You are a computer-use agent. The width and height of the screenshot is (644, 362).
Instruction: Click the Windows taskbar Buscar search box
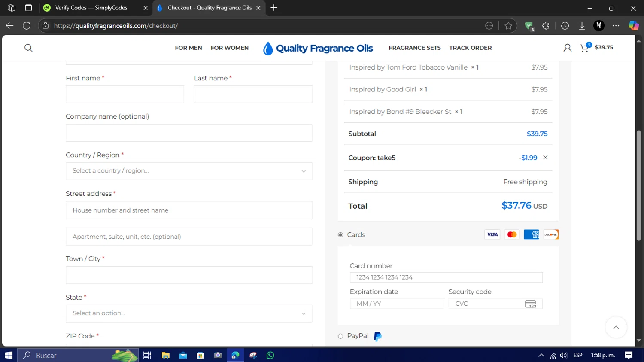tap(78, 355)
